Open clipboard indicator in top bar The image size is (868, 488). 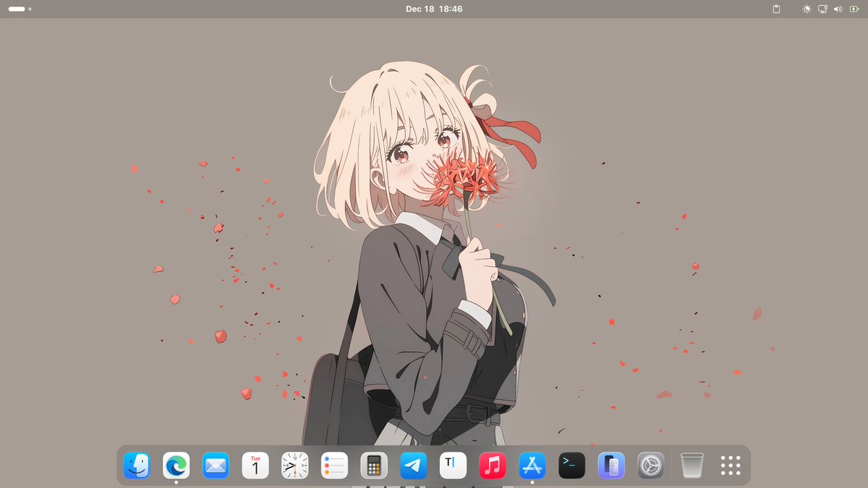[776, 9]
